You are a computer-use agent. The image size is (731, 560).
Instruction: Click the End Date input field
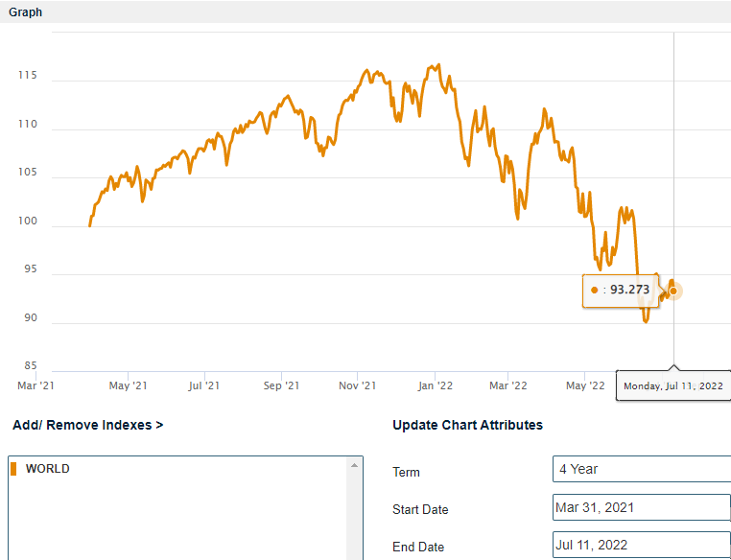pyautogui.click(x=641, y=546)
